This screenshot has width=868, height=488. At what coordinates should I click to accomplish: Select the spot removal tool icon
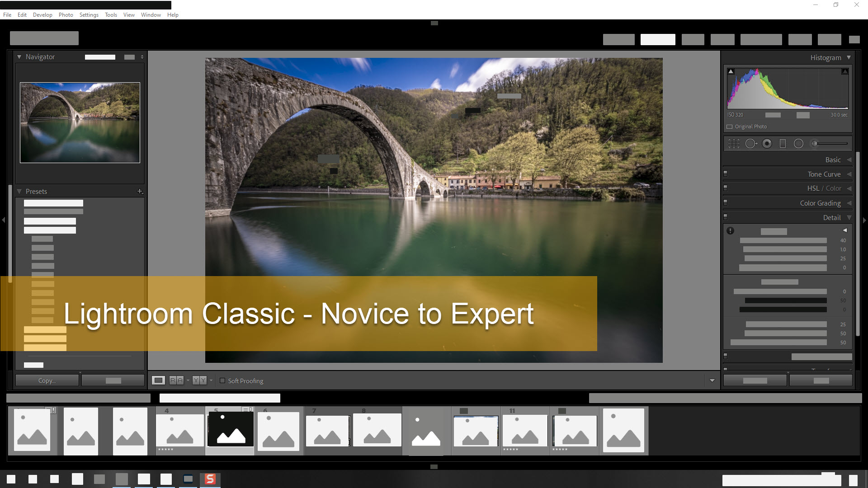click(x=751, y=143)
